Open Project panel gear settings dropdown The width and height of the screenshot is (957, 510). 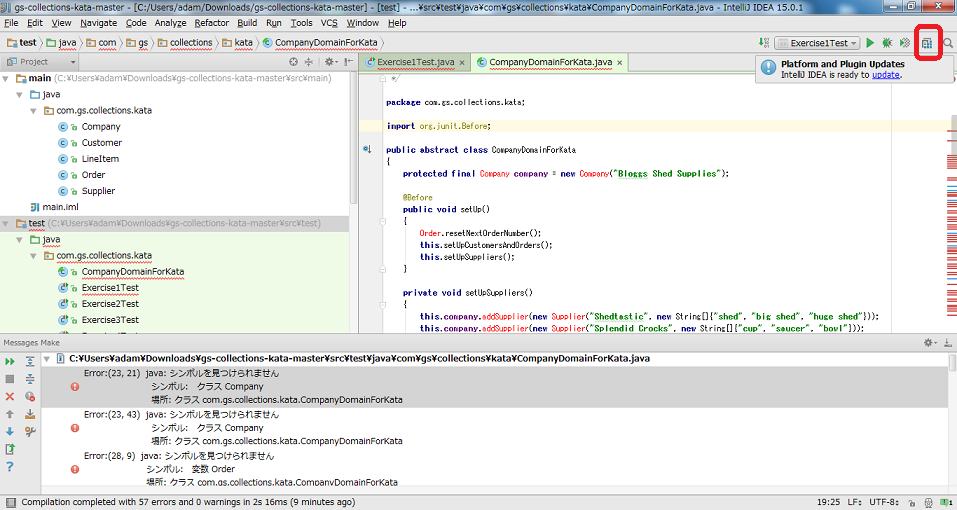[331, 62]
